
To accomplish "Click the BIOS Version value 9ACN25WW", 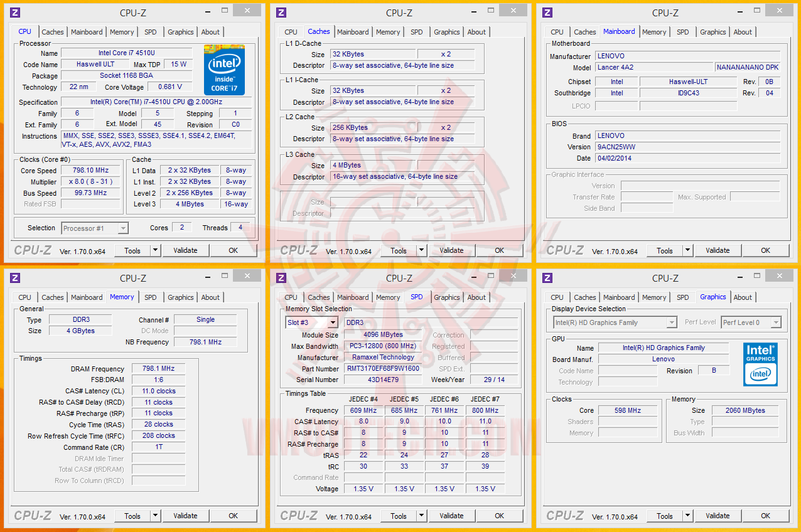I will 687,147.
